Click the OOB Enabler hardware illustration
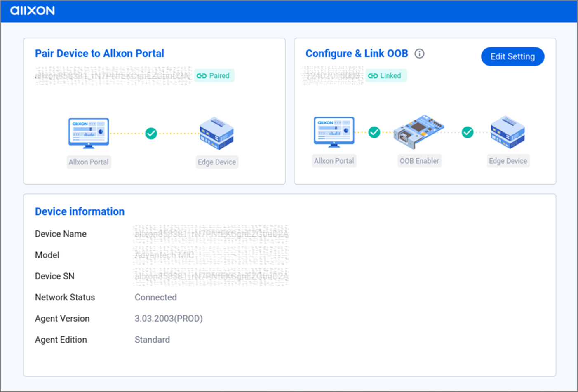The image size is (578, 392). click(419, 132)
